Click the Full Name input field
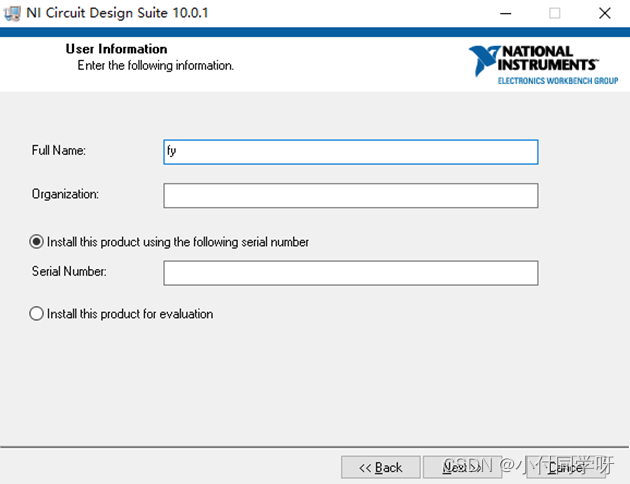The width and height of the screenshot is (630, 484). (351, 152)
